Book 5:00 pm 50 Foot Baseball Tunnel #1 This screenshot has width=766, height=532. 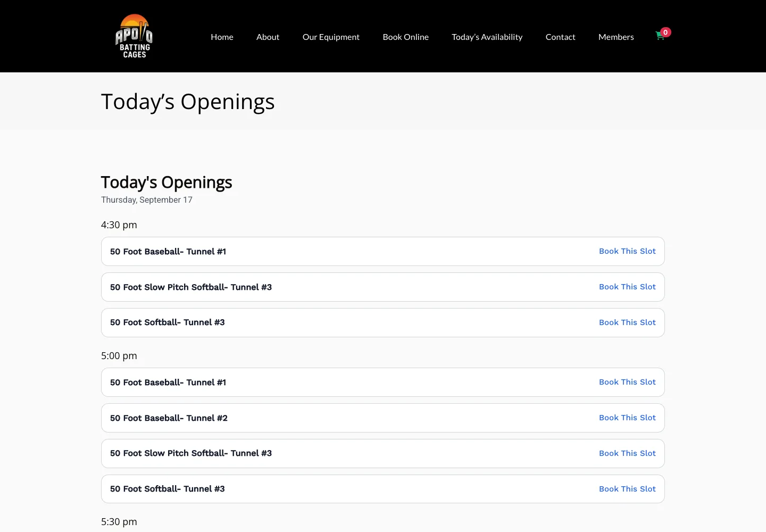tap(627, 382)
